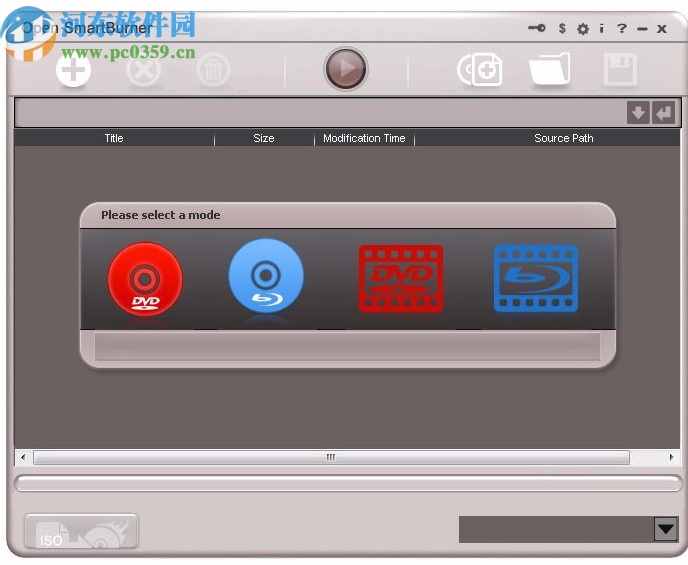
Task: Save project with the floppy disk icon
Action: point(620,69)
